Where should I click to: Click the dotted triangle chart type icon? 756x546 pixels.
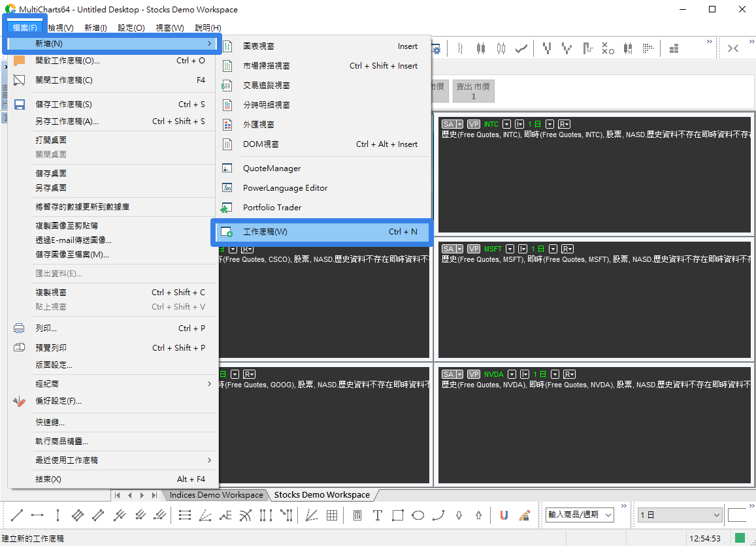(x=648, y=48)
